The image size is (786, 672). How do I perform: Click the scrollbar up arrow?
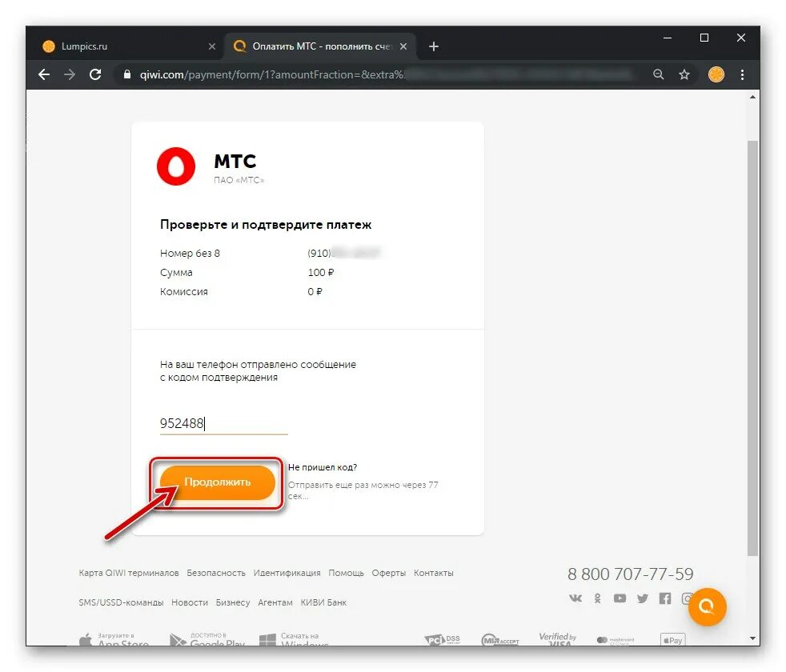click(x=752, y=98)
